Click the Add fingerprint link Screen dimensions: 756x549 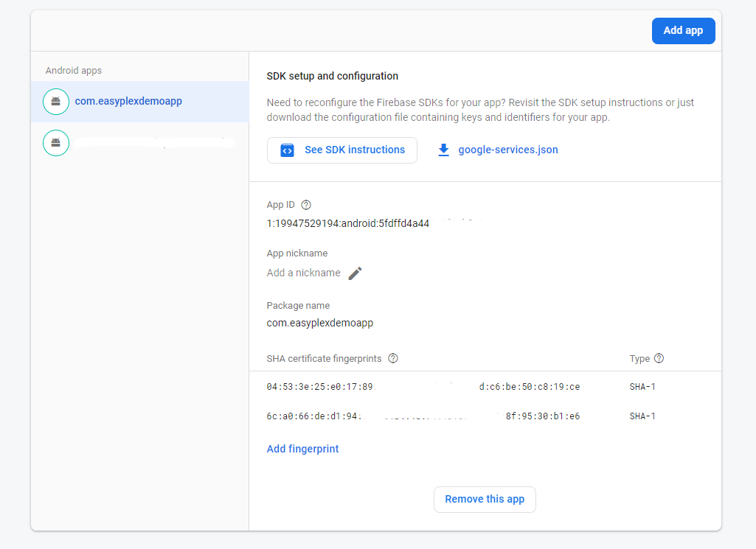coord(302,449)
